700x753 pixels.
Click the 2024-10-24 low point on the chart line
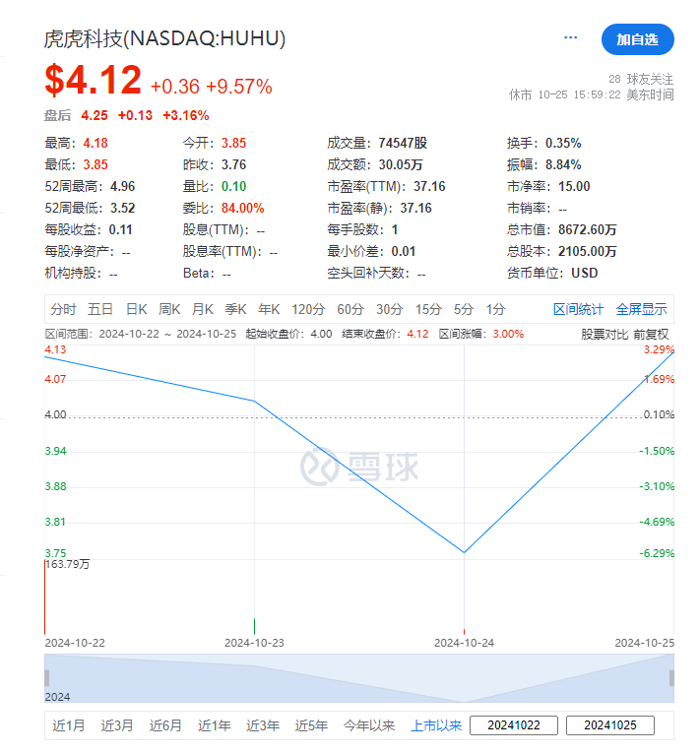[x=464, y=552]
